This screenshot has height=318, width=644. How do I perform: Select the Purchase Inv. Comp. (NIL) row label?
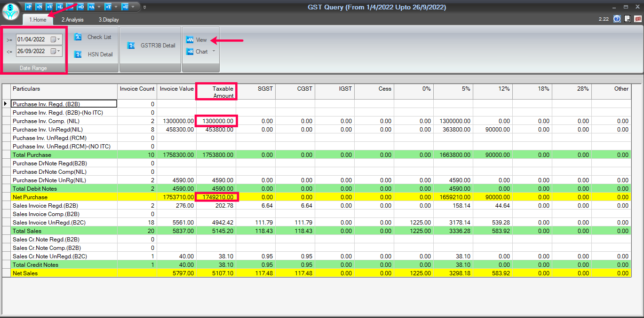64,121
